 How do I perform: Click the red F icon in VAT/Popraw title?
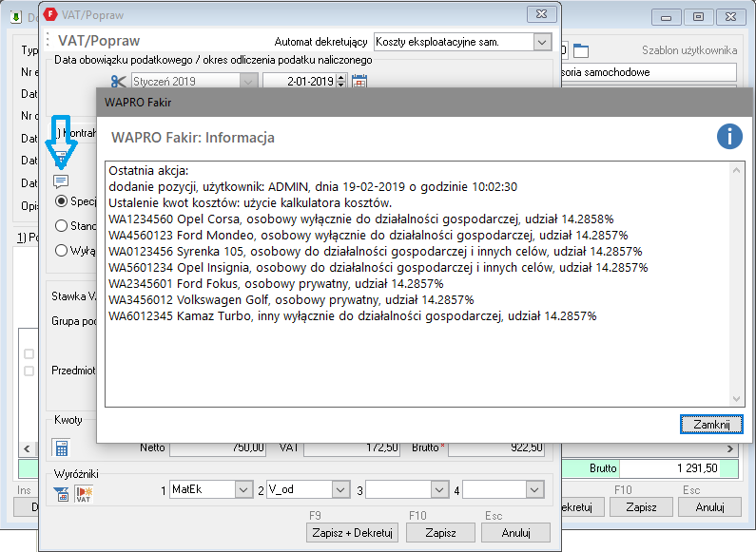pos(50,14)
